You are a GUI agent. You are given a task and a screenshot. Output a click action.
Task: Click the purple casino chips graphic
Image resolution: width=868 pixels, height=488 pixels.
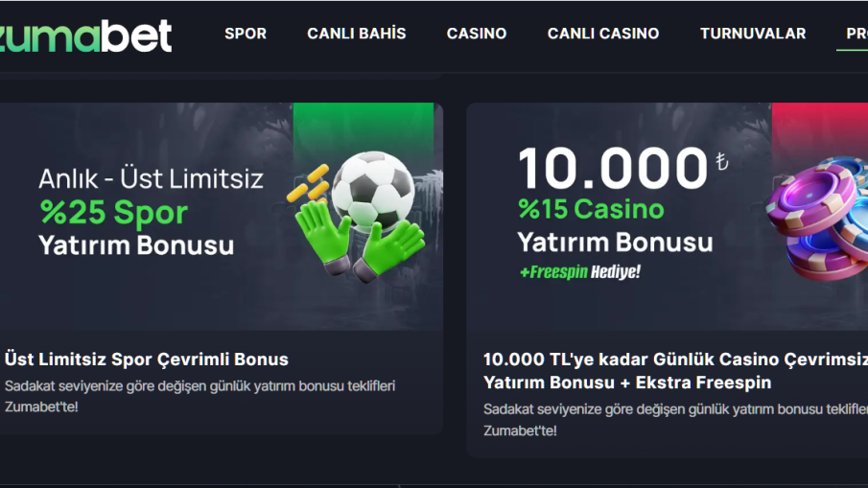tap(818, 218)
